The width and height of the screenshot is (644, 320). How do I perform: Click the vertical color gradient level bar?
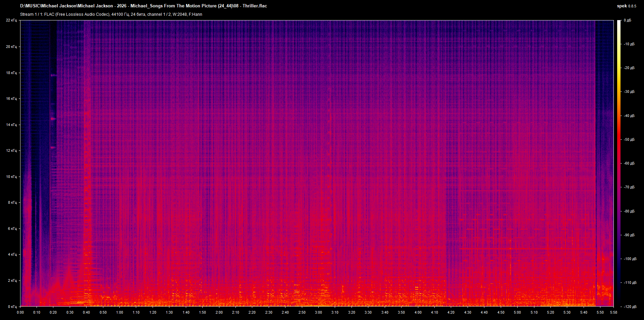619,163
